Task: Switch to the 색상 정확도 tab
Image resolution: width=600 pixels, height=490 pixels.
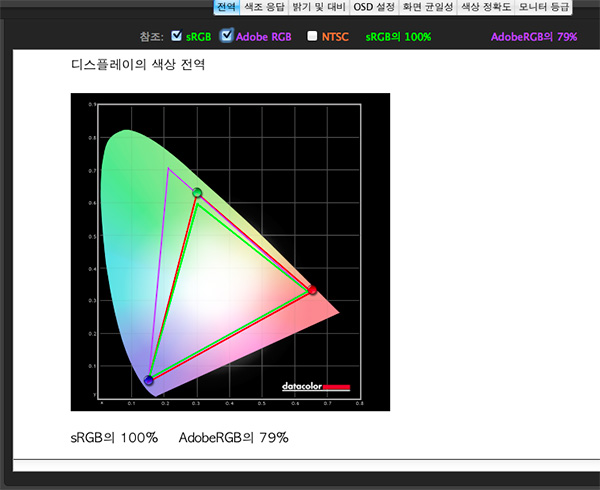Action: click(x=485, y=7)
